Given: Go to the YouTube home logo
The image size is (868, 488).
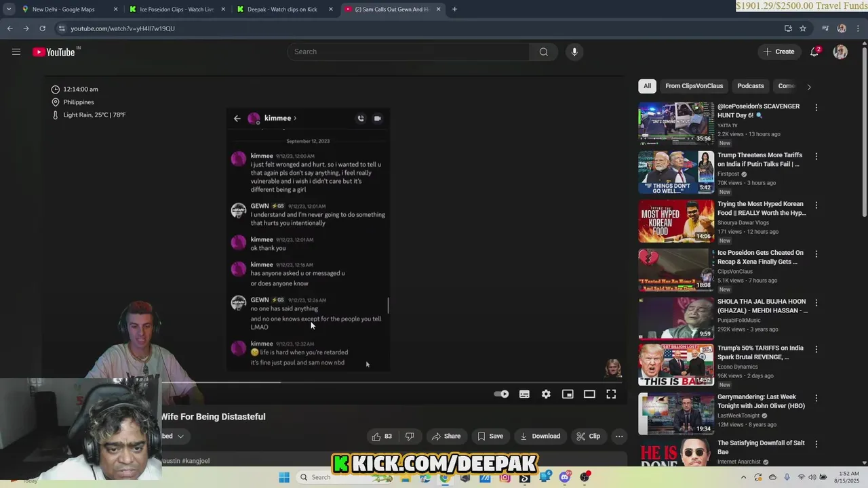Looking at the screenshot, I should click(x=54, y=52).
